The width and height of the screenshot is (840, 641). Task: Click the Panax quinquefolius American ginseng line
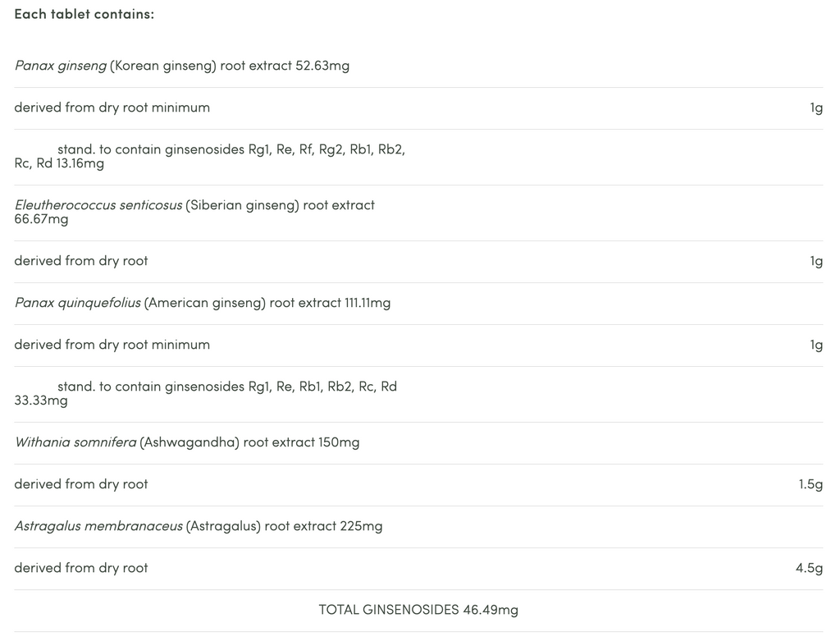(202, 303)
